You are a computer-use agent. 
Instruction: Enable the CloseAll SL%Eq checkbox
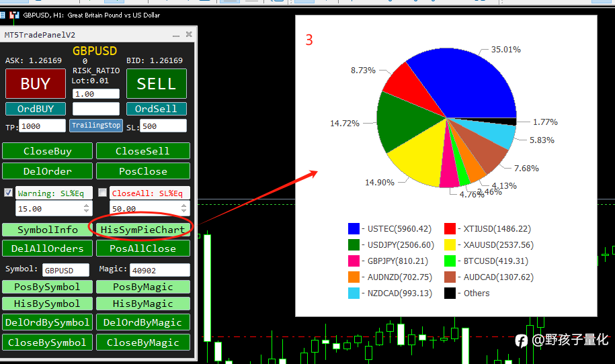point(102,192)
